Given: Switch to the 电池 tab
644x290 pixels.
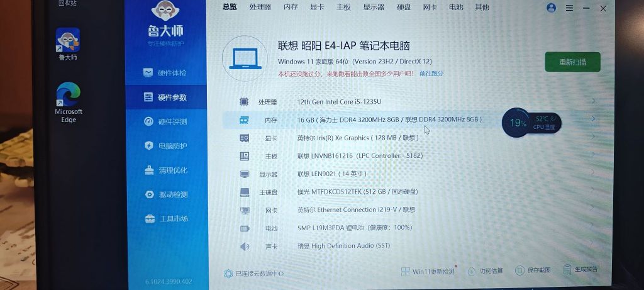Looking at the screenshot, I should click(456, 7).
